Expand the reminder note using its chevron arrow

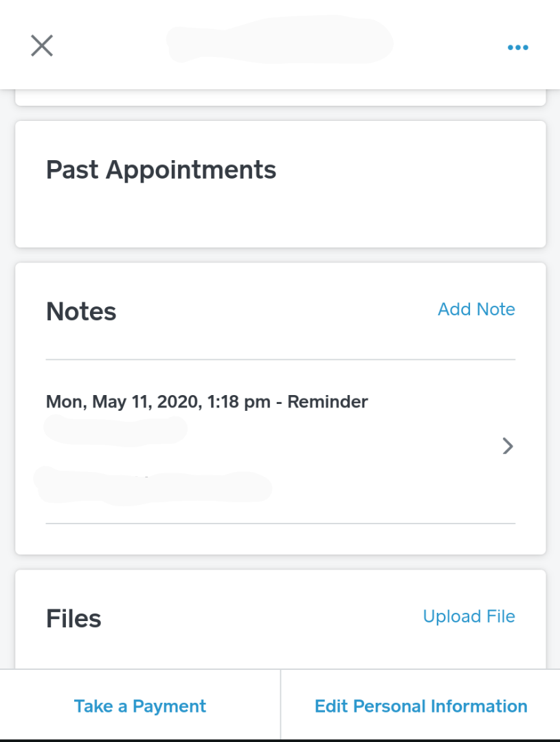[508, 447]
